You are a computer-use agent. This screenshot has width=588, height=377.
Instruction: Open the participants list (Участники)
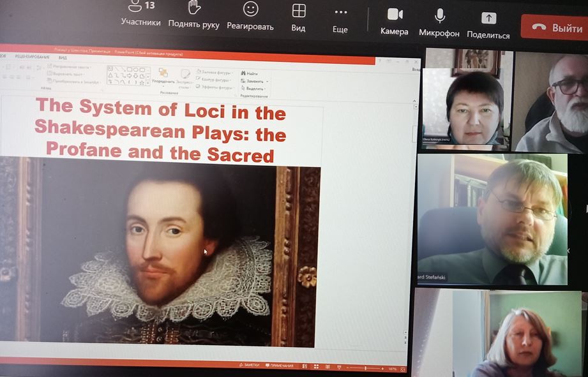click(140, 13)
